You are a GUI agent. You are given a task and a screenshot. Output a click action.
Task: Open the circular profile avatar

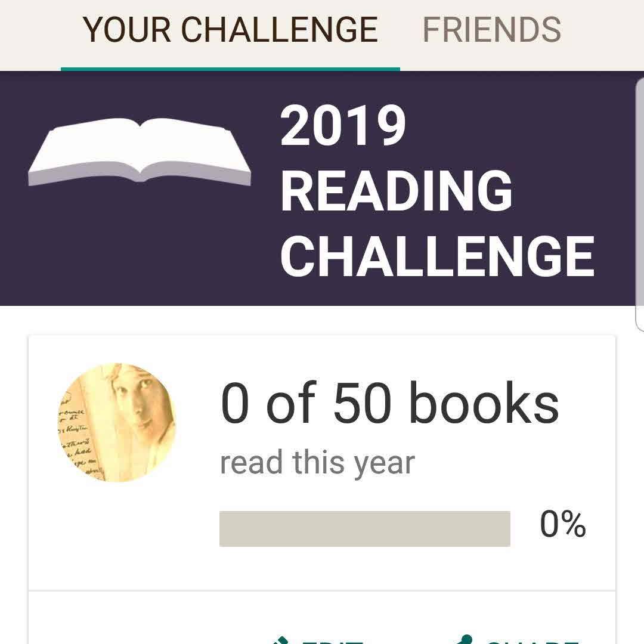pos(117,422)
